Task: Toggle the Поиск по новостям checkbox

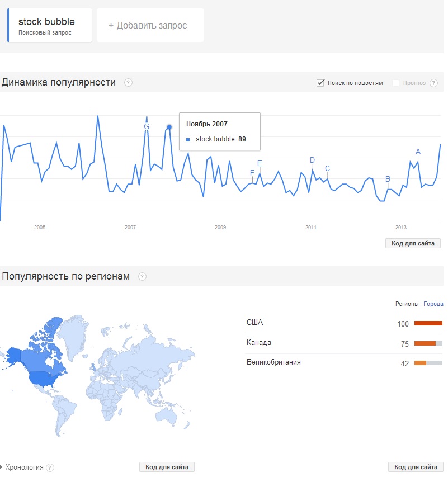Action: [320, 83]
